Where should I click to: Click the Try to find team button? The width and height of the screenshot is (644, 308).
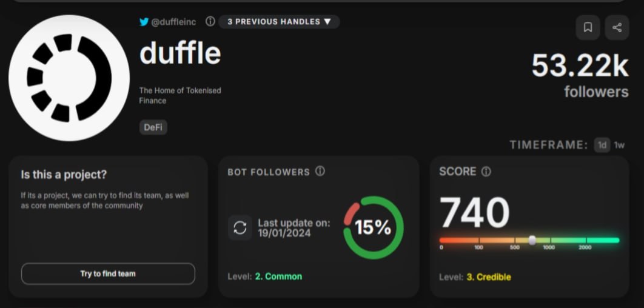(x=108, y=273)
